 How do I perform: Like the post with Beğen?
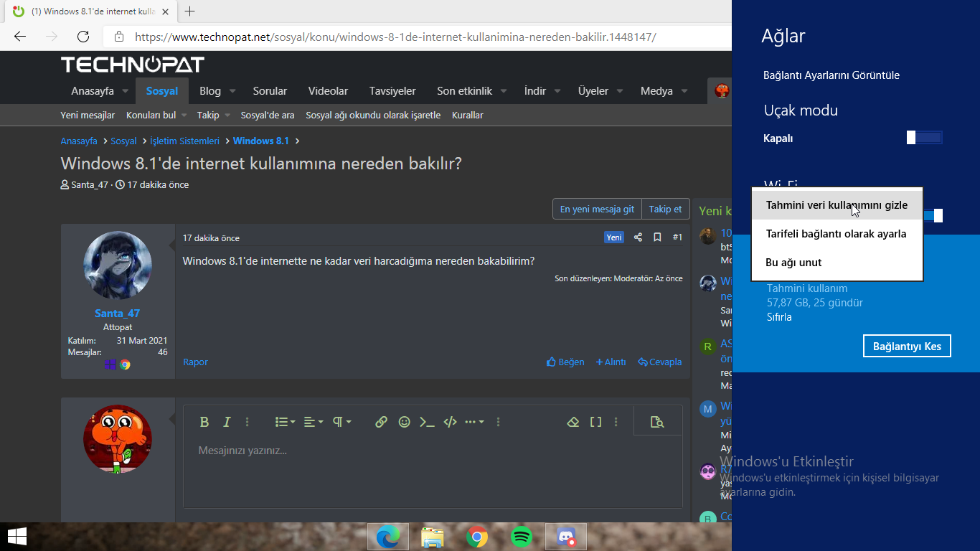565,362
